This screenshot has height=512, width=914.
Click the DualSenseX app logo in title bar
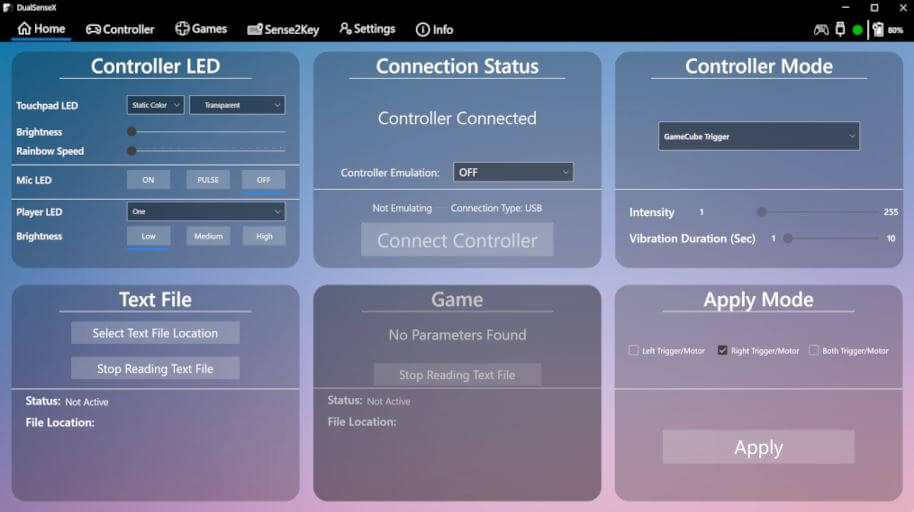pos(8,8)
